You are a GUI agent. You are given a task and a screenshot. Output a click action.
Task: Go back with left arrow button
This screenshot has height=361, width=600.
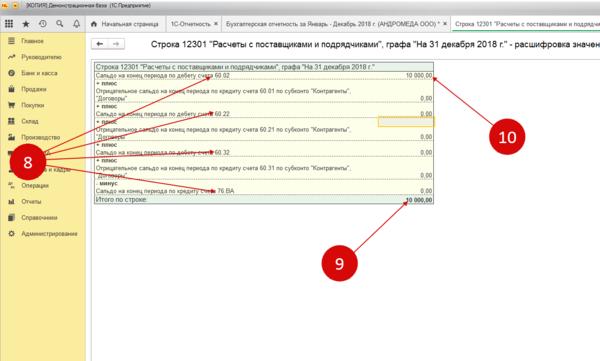(99, 44)
